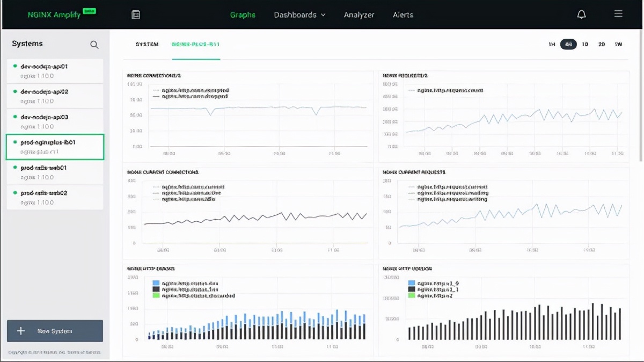Toggle nginx.http.request.count legend entry
The width and height of the screenshot is (644, 362).
click(446, 90)
